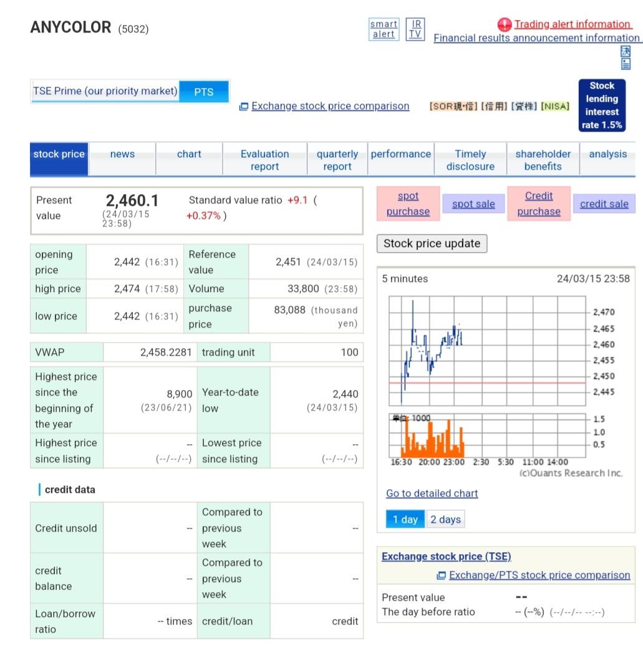Click the present value 2,460.1

[132, 200]
